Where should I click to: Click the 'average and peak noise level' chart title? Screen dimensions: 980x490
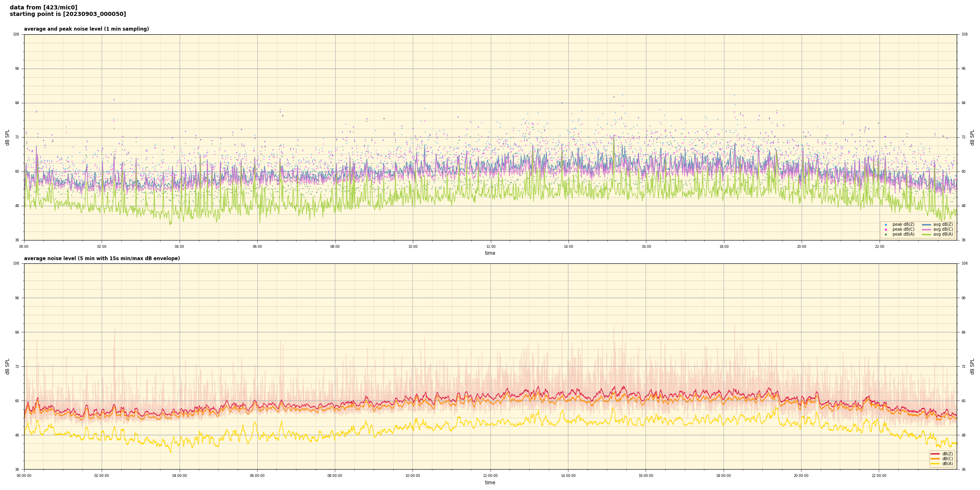(x=86, y=29)
